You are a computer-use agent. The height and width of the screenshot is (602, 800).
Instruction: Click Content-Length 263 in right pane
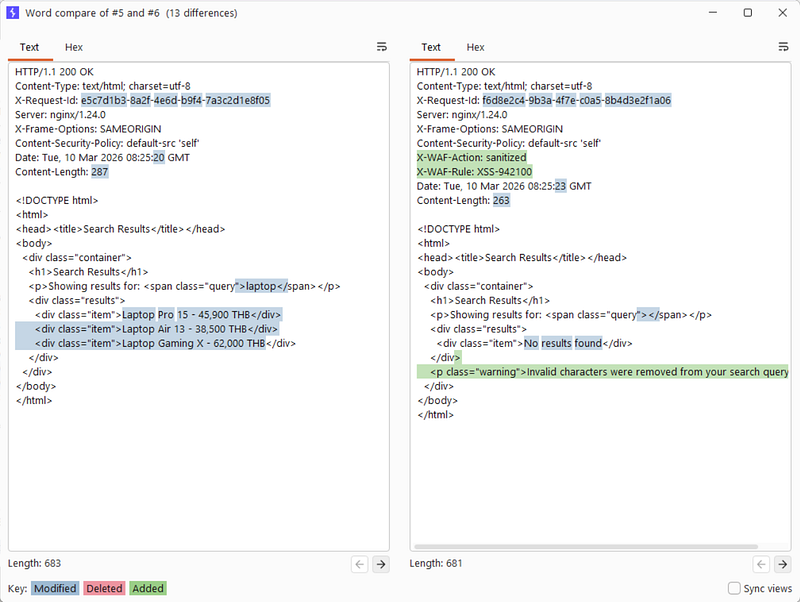(463, 200)
